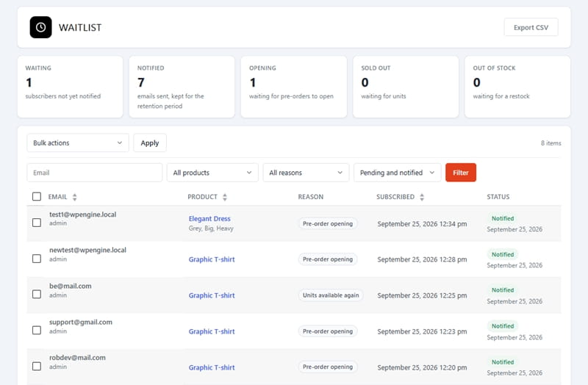Focus the Email search field
The height and width of the screenshot is (385, 588).
pos(95,173)
